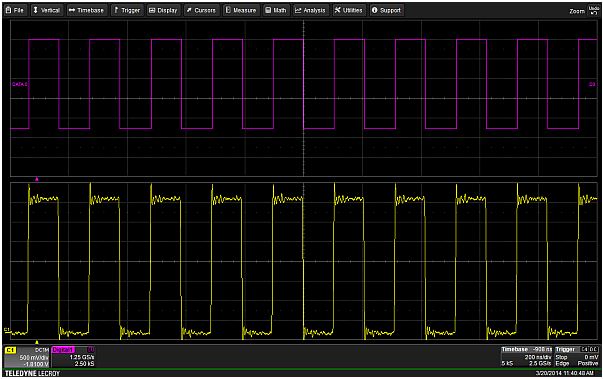The image size is (603, 379).
Task: Open the Trigger menu in toolbar
Action: tap(127, 10)
